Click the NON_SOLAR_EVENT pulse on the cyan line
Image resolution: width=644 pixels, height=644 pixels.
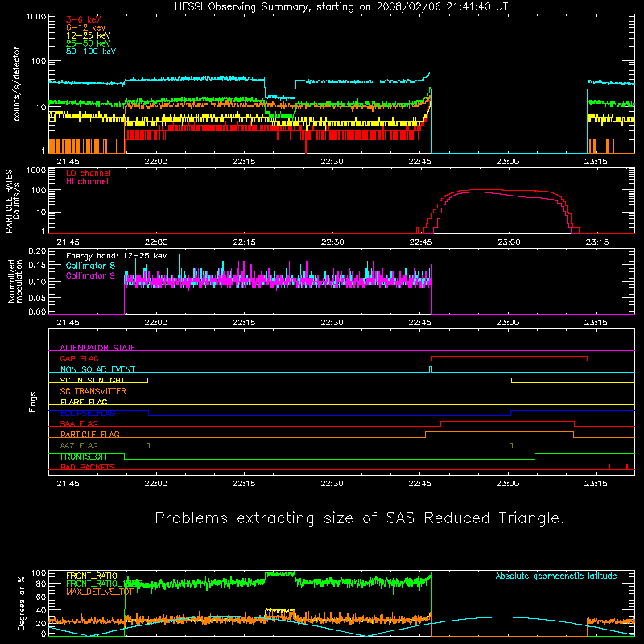(x=431, y=369)
